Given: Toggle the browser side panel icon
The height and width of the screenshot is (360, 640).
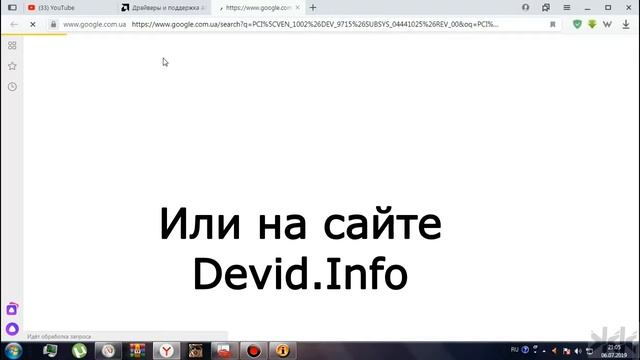Looking at the screenshot, I should 12,8.
